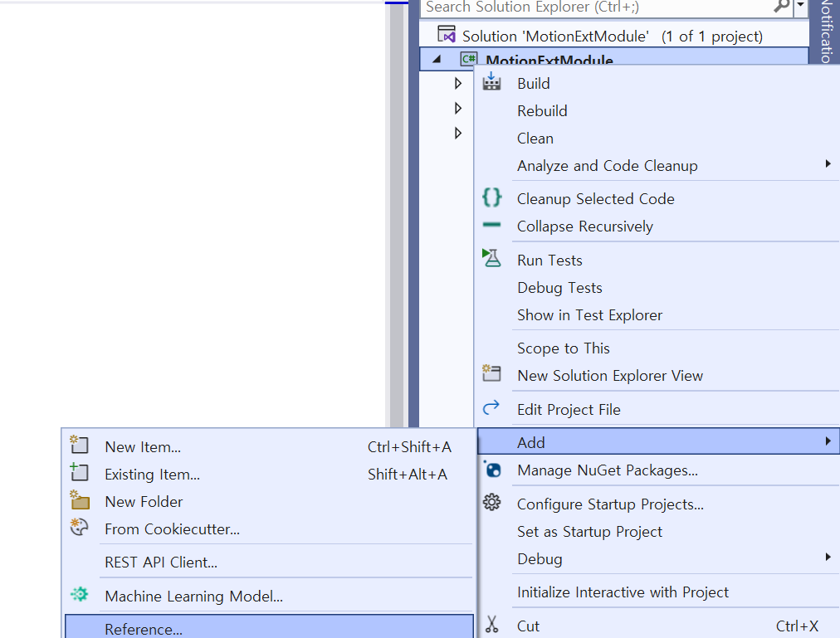Select Set as Startup Project

click(658, 532)
